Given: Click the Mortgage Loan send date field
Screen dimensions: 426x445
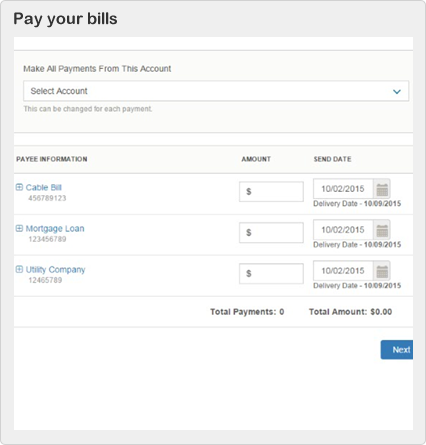Looking at the screenshot, I should pos(343,230).
